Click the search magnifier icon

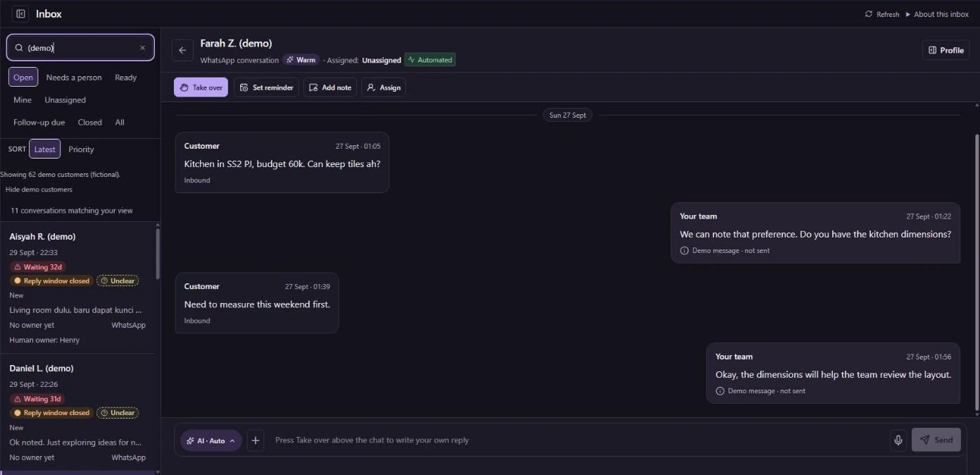point(19,48)
